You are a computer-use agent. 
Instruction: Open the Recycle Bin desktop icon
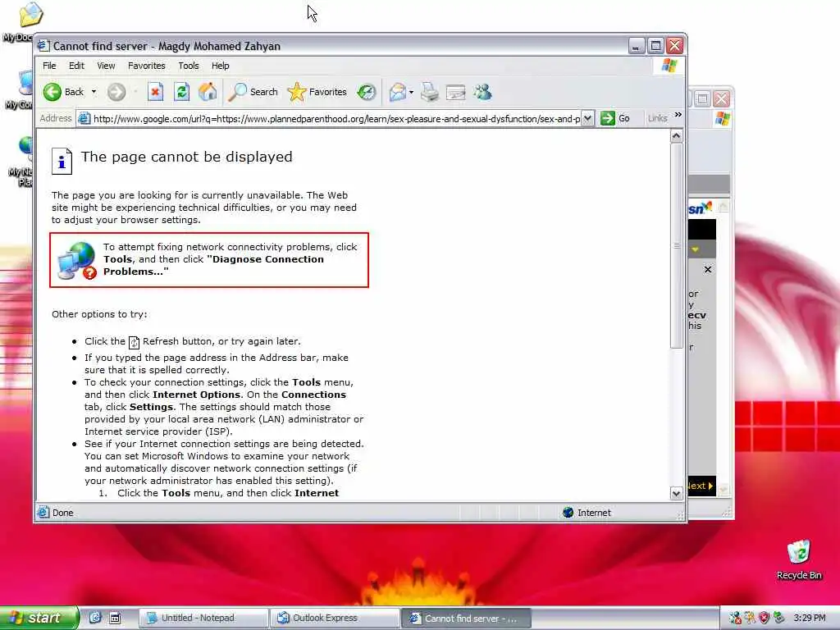(799, 559)
